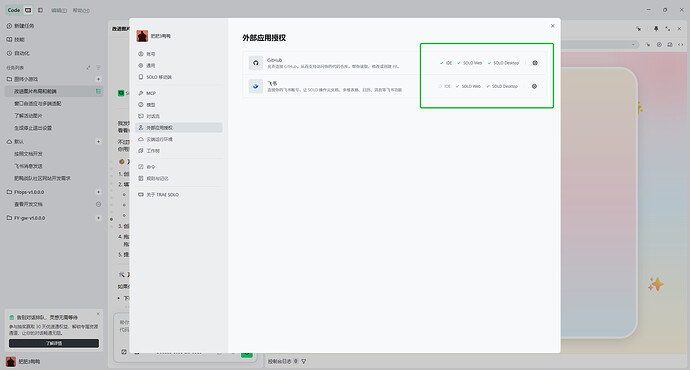Open SOLO 移动端 settings page

point(179,77)
